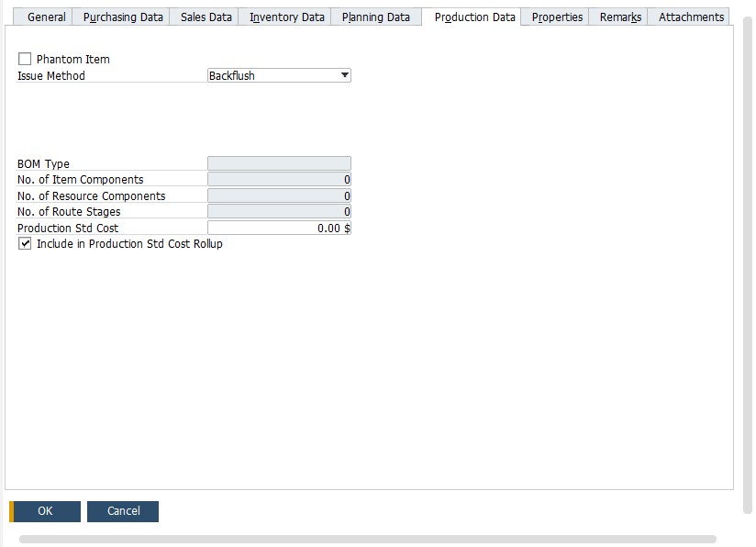Open the Planning Data tab
The image size is (756, 547).
tap(376, 17)
